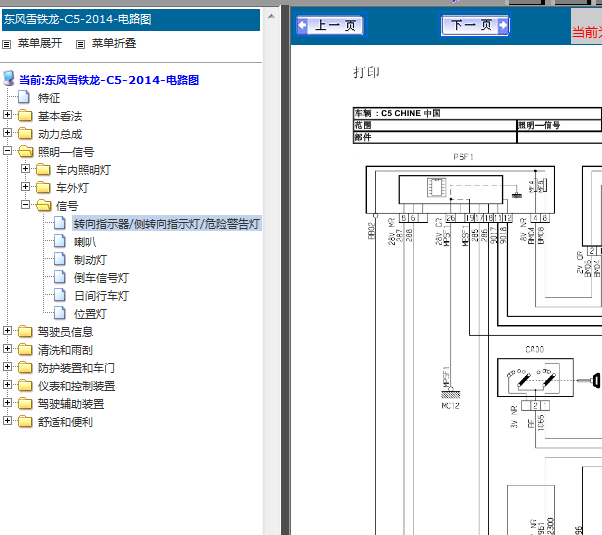Image resolution: width=602 pixels, height=535 pixels.
Task: Click the 驾驶员信息 folder icon
Action: pyautogui.click(x=25, y=331)
